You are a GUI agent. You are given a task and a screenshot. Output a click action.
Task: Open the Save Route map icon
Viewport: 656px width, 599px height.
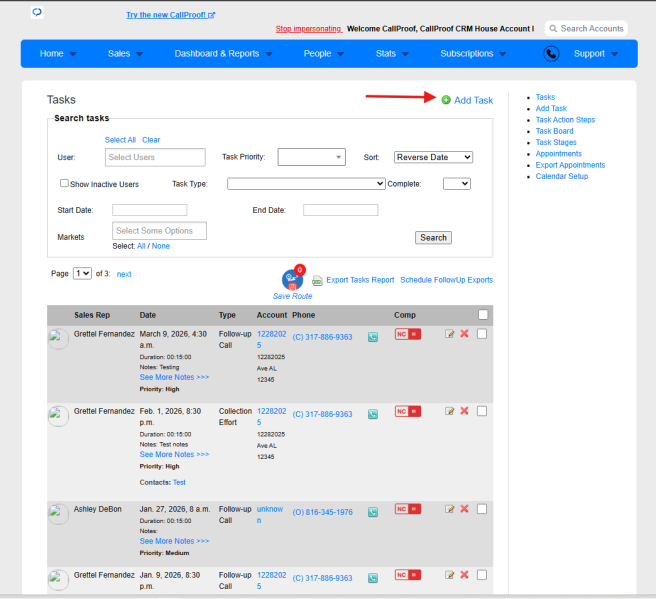(x=292, y=279)
